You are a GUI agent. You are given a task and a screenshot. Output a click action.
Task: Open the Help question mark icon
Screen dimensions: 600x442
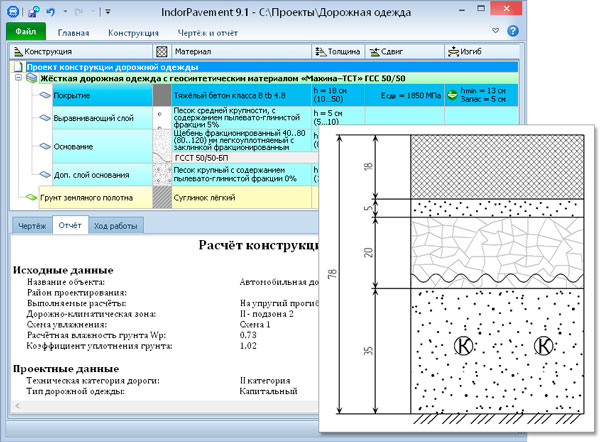(513, 32)
